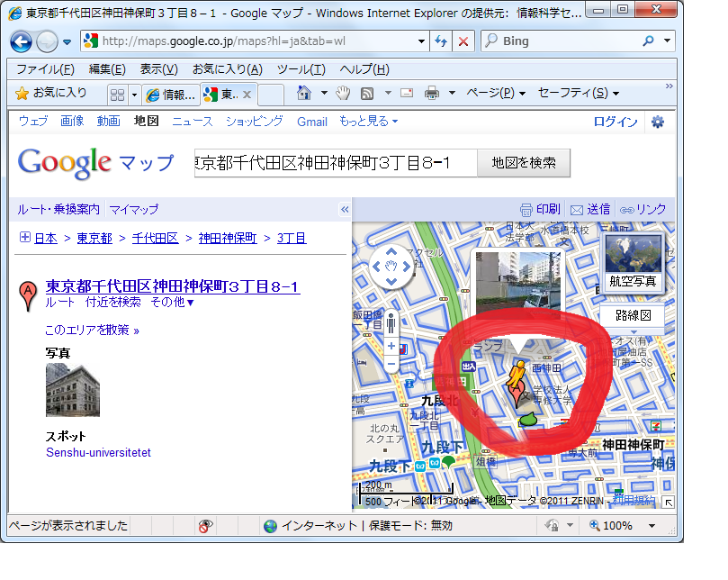Open the ファイル(F) menu

click(x=46, y=69)
